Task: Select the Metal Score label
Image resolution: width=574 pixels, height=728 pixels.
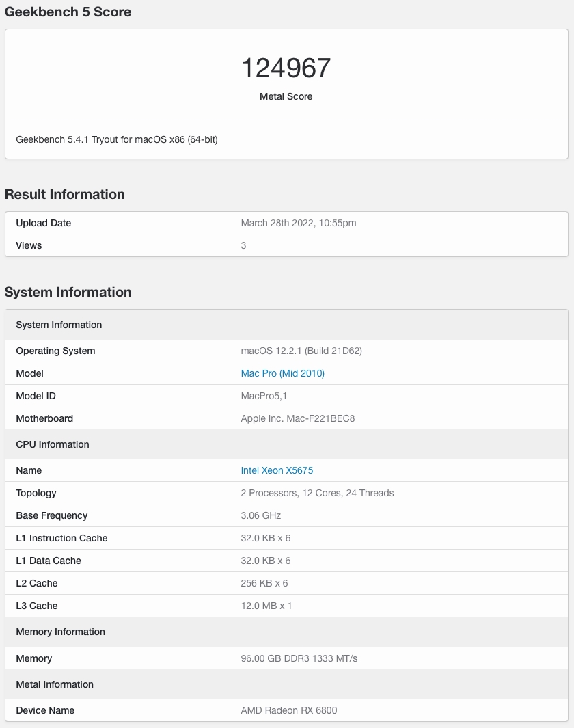Action: pyautogui.click(x=286, y=96)
